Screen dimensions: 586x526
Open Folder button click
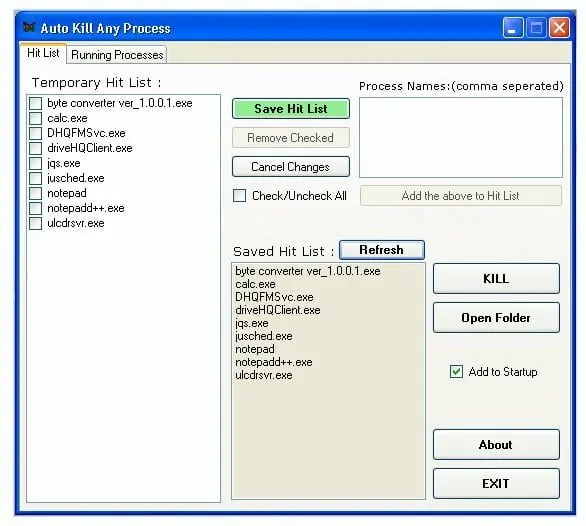(x=496, y=318)
